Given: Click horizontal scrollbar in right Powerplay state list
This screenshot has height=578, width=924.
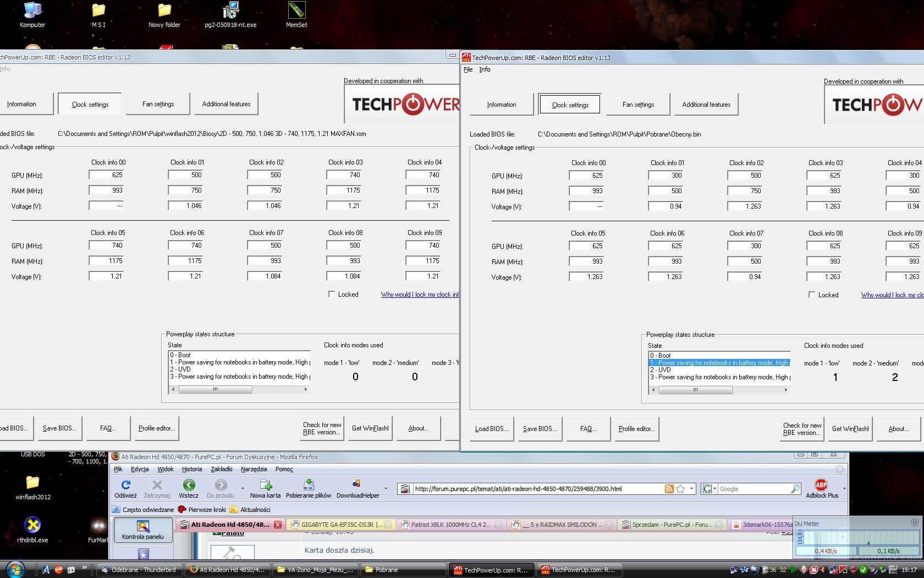Looking at the screenshot, I should [695, 390].
